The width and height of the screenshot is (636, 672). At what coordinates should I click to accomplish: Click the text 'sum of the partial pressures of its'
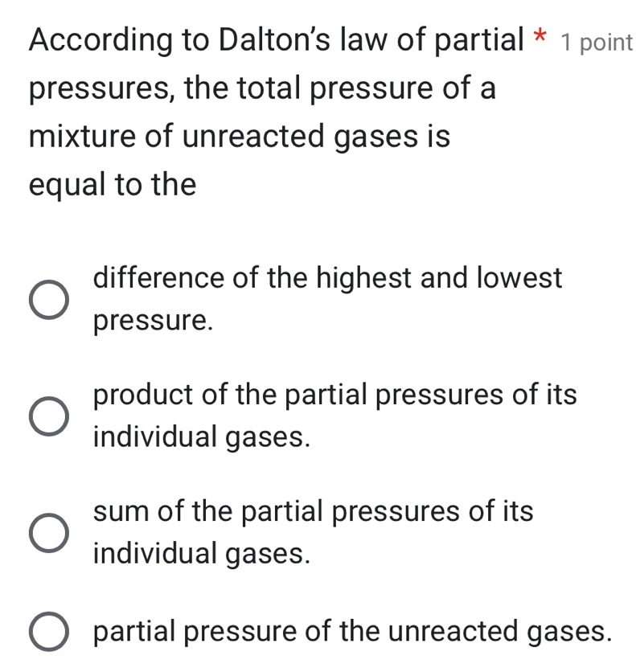[x=314, y=511]
